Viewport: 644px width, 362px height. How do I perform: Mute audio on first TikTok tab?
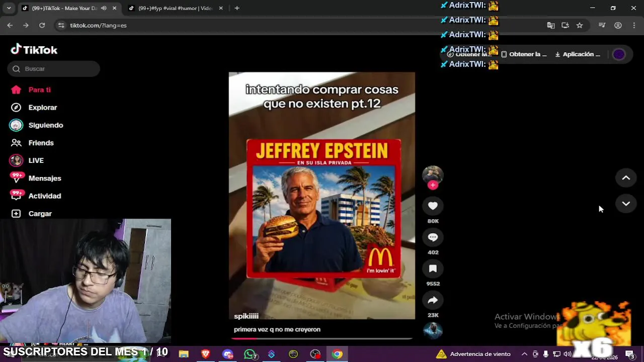tap(104, 8)
